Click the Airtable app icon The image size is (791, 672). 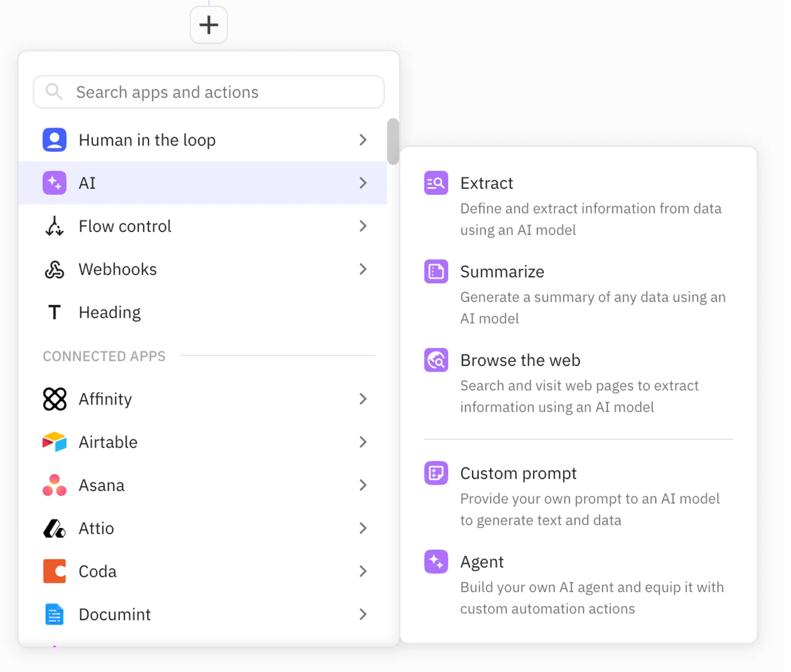tap(54, 442)
